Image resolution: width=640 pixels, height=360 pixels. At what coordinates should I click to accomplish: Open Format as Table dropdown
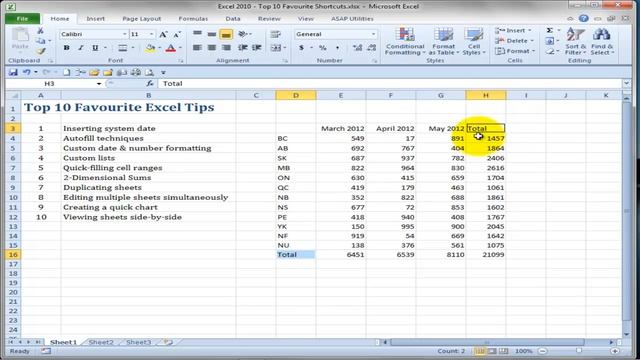click(443, 41)
